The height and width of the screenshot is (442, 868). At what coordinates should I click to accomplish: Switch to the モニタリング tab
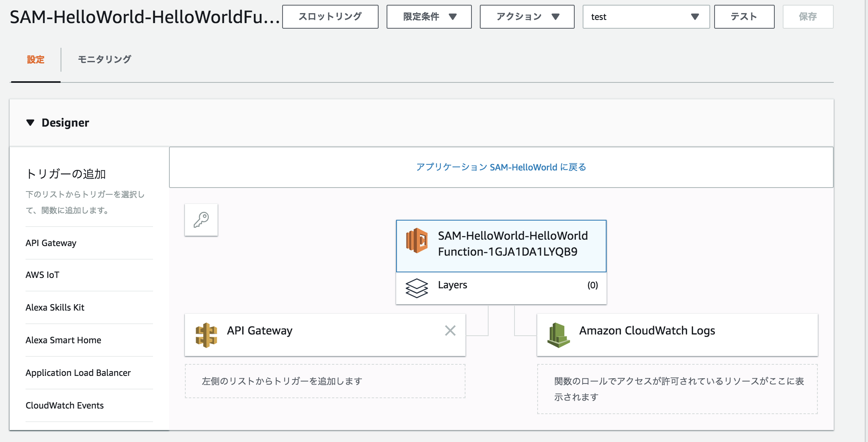click(x=104, y=59)
